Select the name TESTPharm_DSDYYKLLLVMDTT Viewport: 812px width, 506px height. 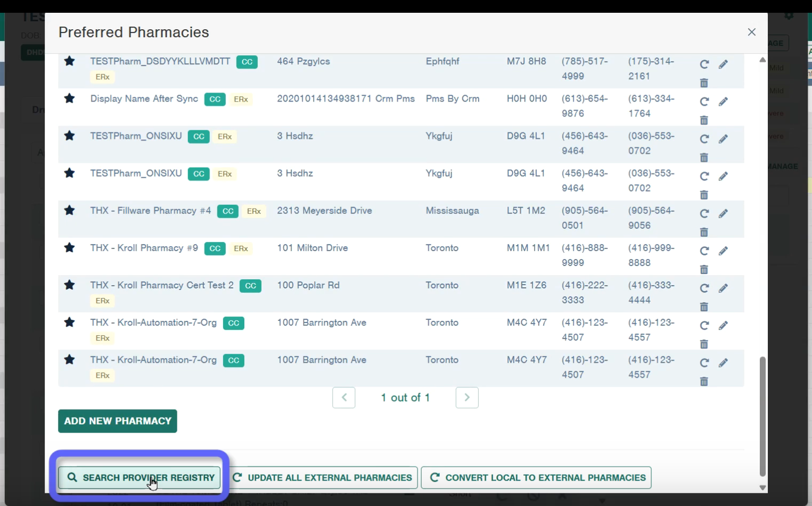(160, 62)
